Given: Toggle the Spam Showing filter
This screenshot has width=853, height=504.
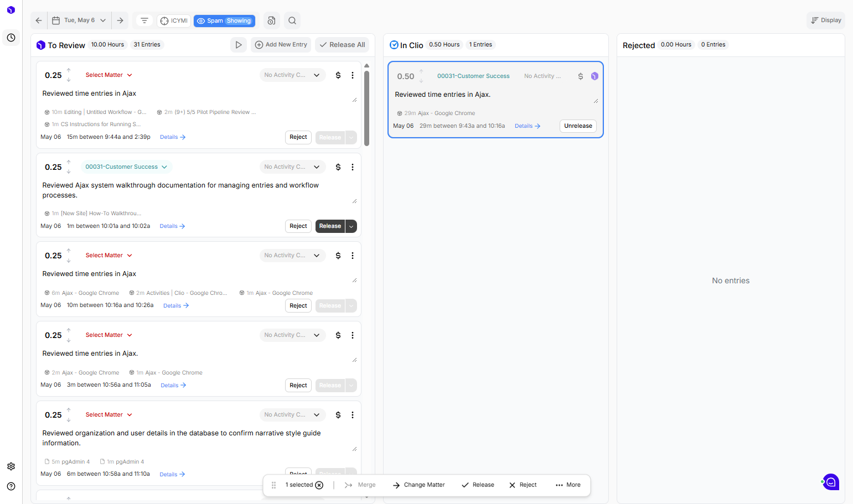Looking at the screenshot, I should click(224, 21).
